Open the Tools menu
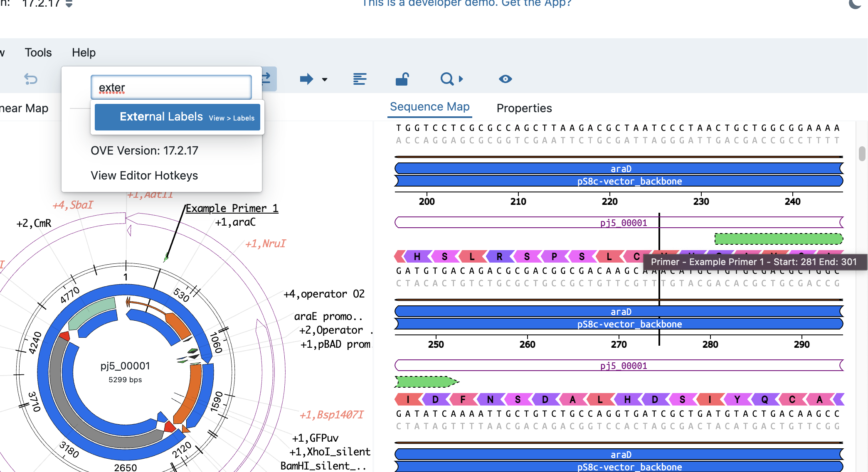The image size is (868, 472). click(38, 52)
